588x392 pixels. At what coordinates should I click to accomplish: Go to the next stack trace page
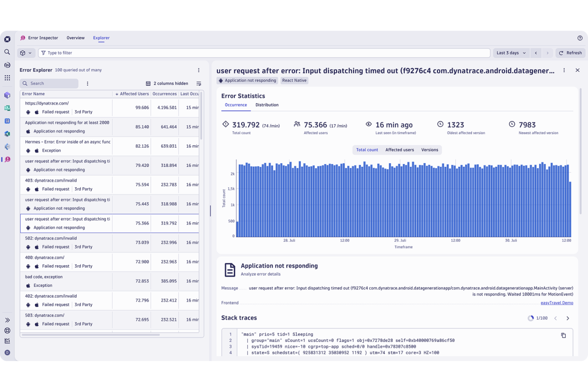(567, 318)
